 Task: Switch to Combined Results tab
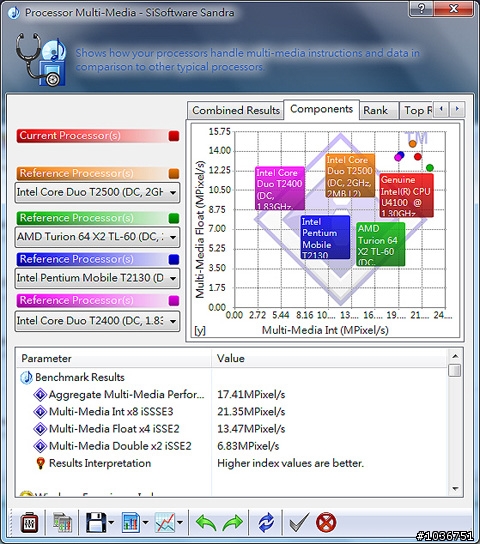[236, 110]
